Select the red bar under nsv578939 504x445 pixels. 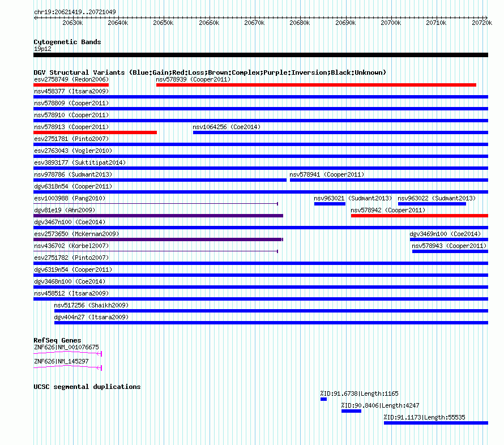point(317,85)
